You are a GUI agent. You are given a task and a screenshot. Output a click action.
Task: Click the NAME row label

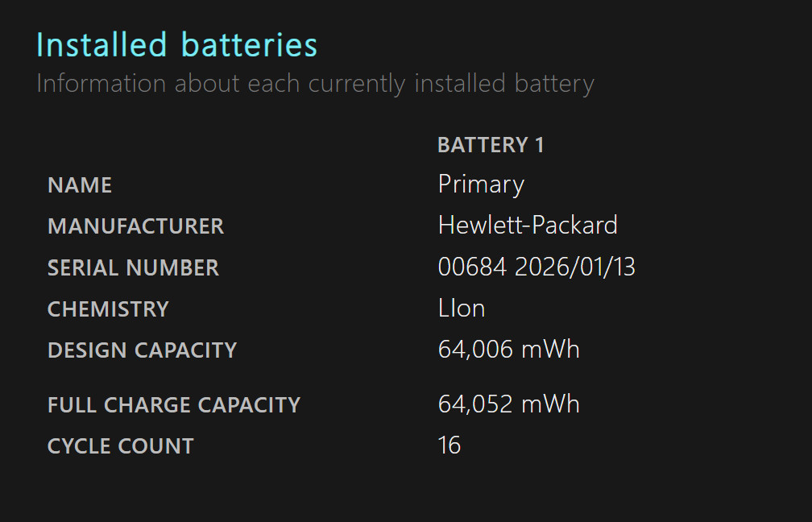pos(80,185)
